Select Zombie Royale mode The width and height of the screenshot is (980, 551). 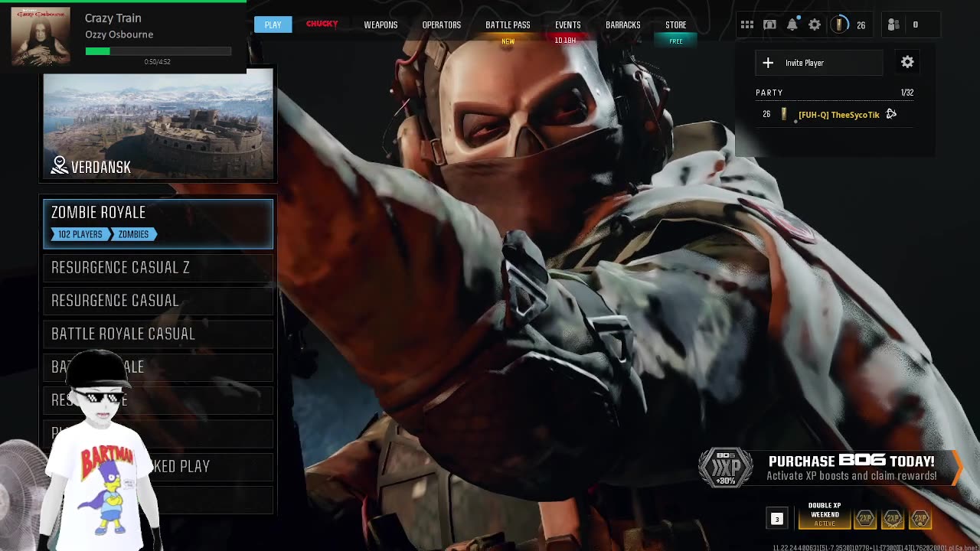(158, 223)
